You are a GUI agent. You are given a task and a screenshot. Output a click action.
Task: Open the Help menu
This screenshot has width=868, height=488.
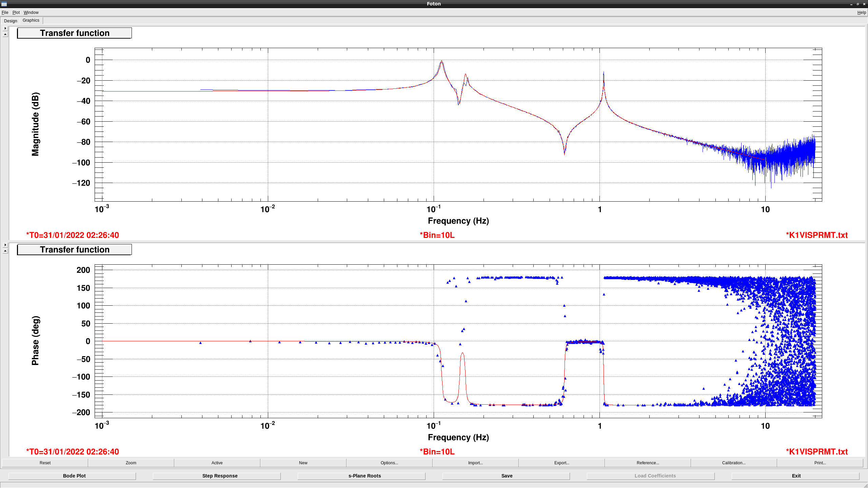pos(862,13)
